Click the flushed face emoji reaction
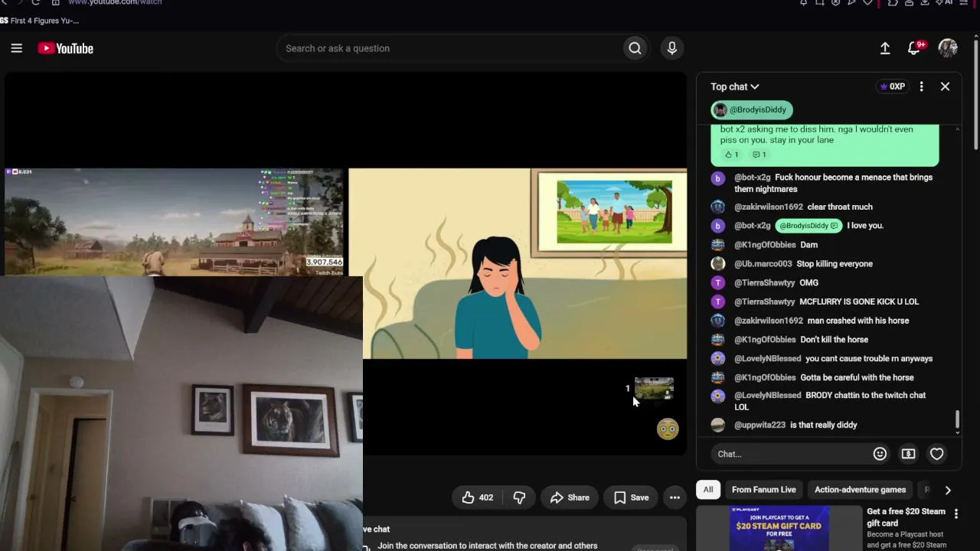Screen dimensions: 980x551 coord(668,429)
